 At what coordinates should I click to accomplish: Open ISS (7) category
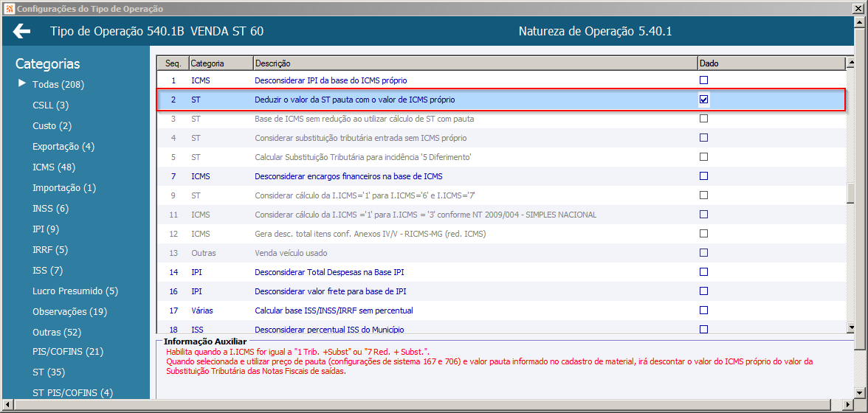47,271
